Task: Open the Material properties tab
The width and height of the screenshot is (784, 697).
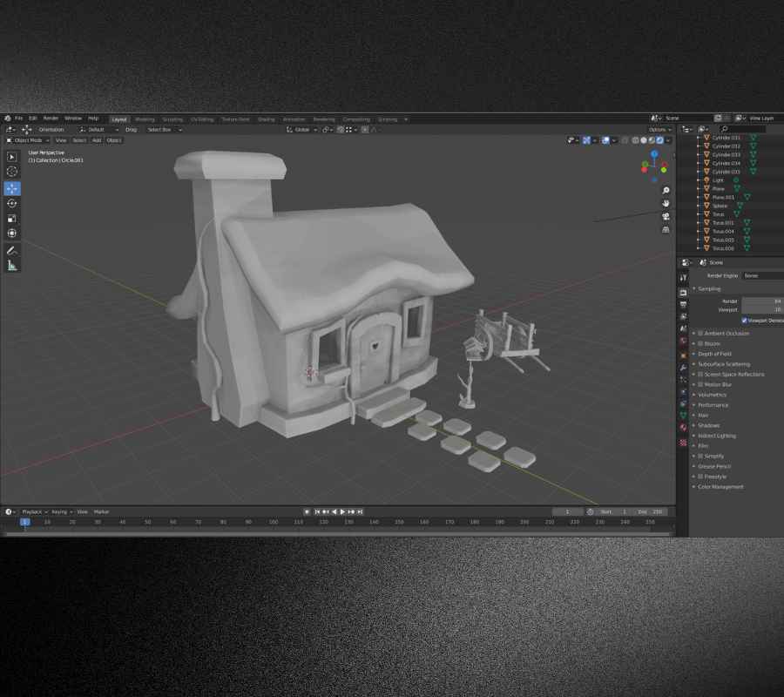Action: (683, 428)
